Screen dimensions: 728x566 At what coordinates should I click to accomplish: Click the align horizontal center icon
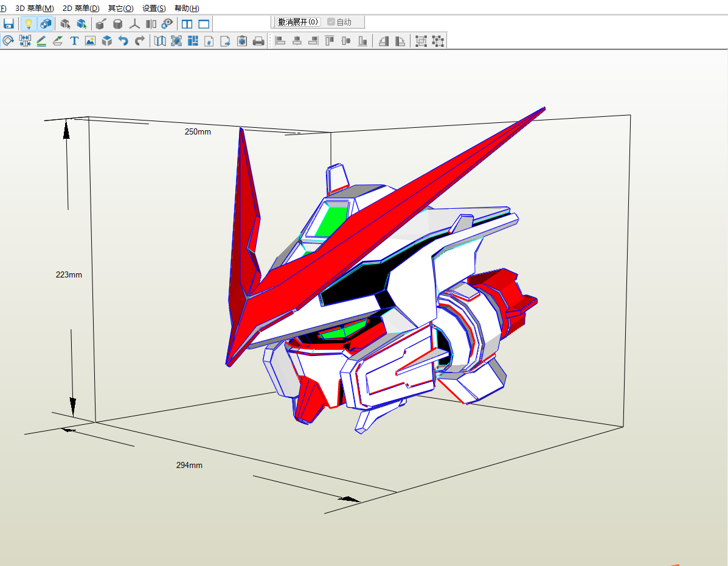(x=297, y=41)
